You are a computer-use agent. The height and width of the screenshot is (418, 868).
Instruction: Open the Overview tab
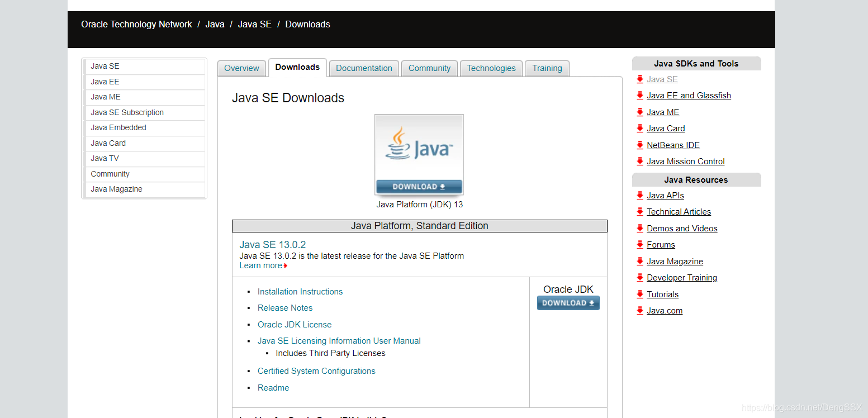point(241,68)
